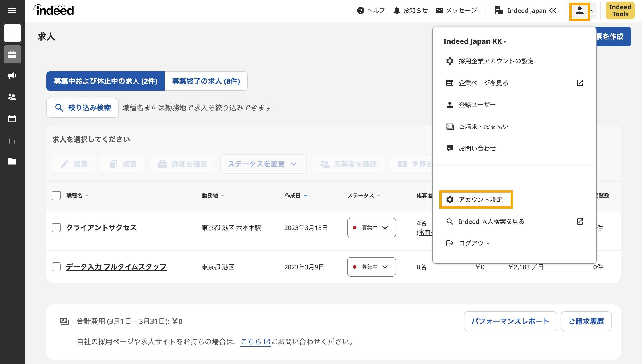
Task: Open パフォーマンスレポート button
Action: coord(510,321)
